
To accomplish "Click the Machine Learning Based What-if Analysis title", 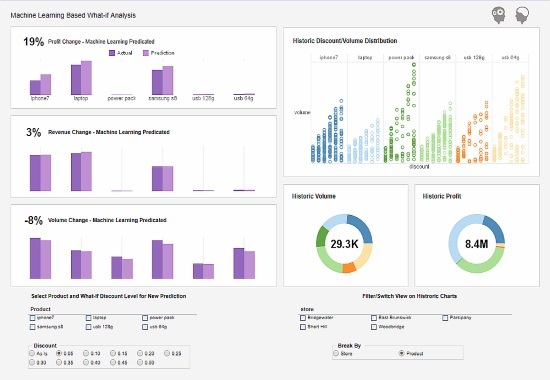I will [x=73, y=15].
